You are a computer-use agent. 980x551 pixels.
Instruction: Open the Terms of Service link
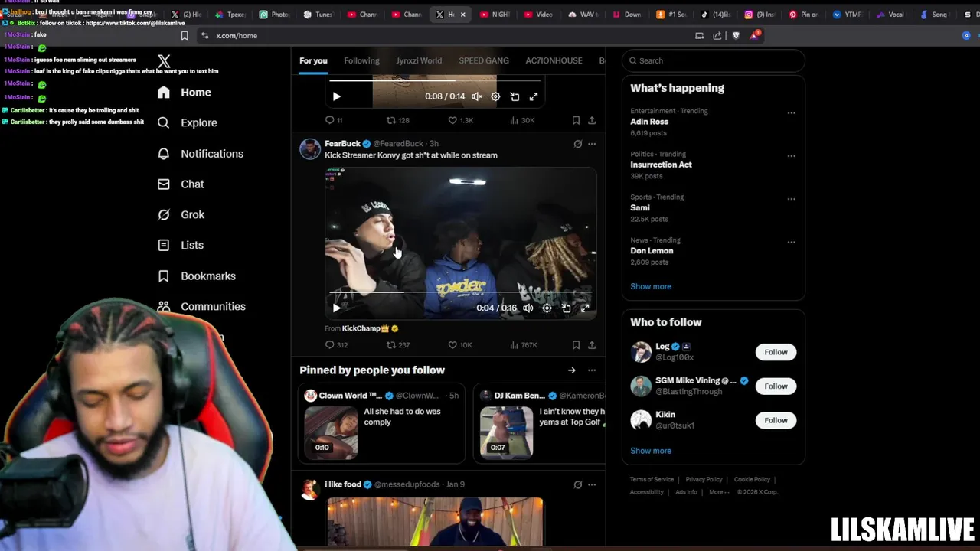[x=652, y=480]
